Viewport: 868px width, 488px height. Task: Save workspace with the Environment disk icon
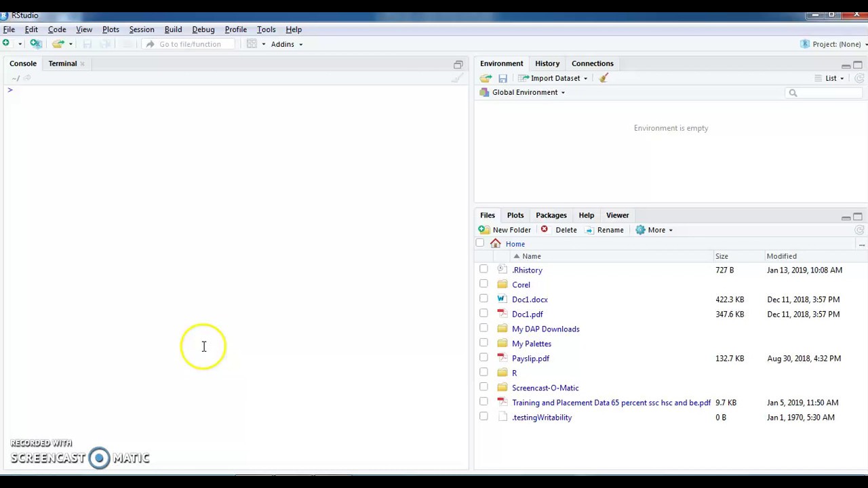[x=502, y=79]
